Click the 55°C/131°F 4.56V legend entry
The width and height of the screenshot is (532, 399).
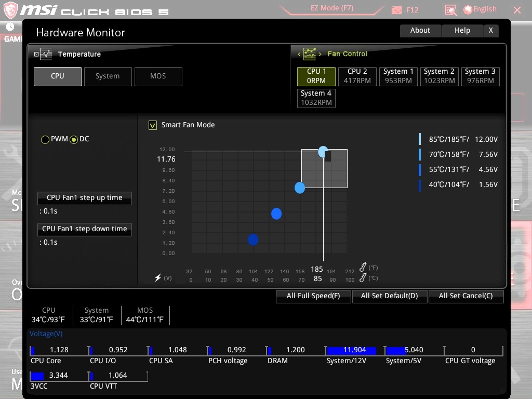point(458,169)
